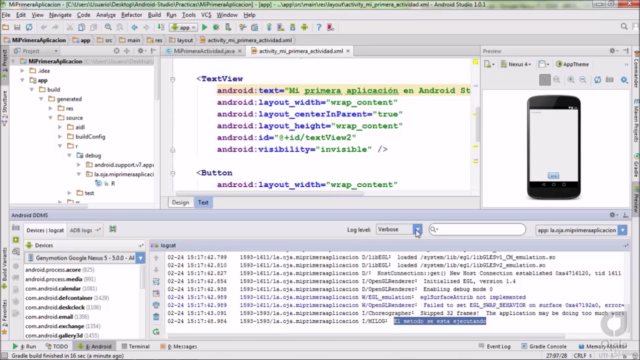Click the logcat search input field

[x=477, y=229]
